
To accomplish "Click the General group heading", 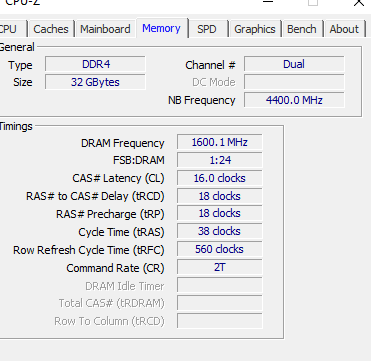I will (17, 47).
